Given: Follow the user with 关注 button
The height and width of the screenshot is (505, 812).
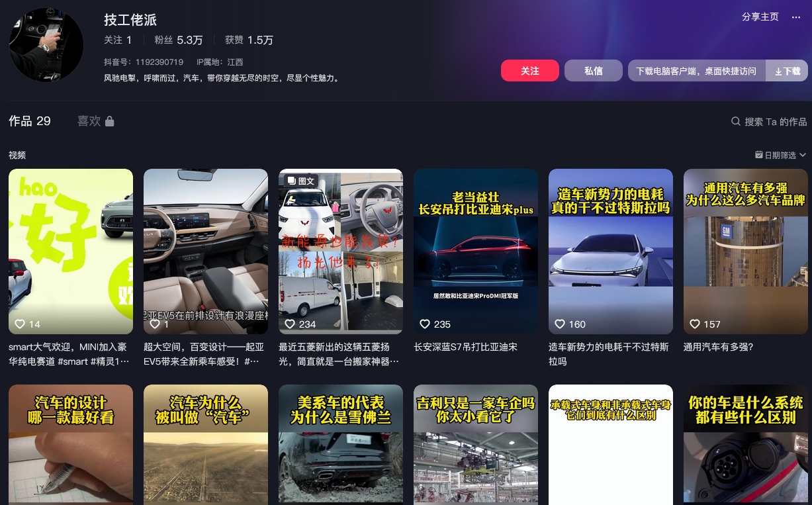Looking at the screenshot, I should [530, 71].
